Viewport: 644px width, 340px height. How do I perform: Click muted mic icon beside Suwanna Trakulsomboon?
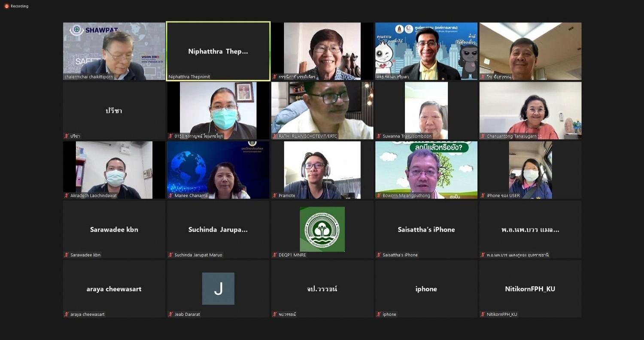tap(379, 136)
